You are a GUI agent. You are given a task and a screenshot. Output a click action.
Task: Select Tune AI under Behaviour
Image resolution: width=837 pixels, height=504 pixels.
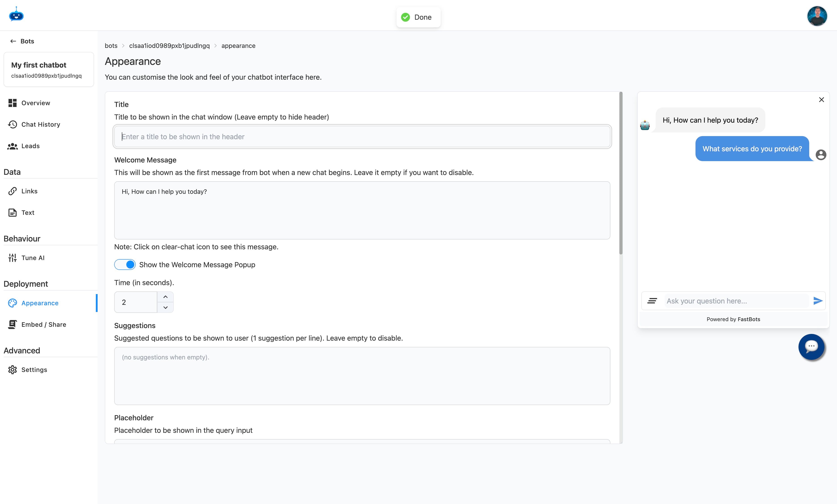(33, 257)
